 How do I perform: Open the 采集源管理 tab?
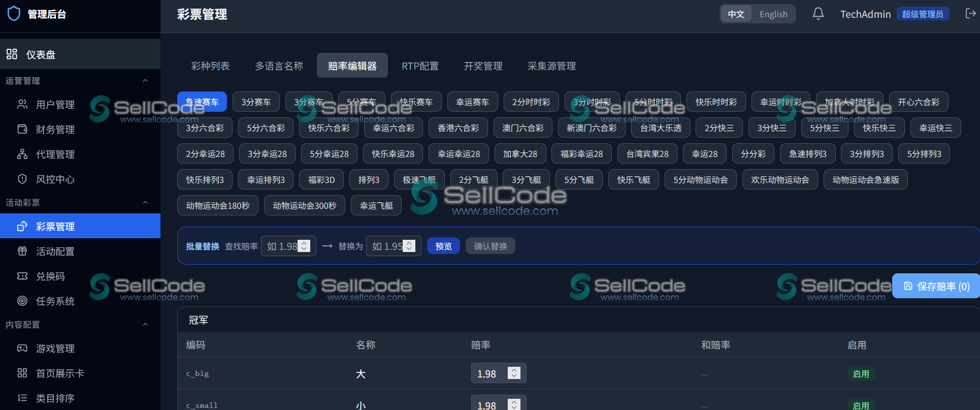pyautogui.click(x=551, y=66)
